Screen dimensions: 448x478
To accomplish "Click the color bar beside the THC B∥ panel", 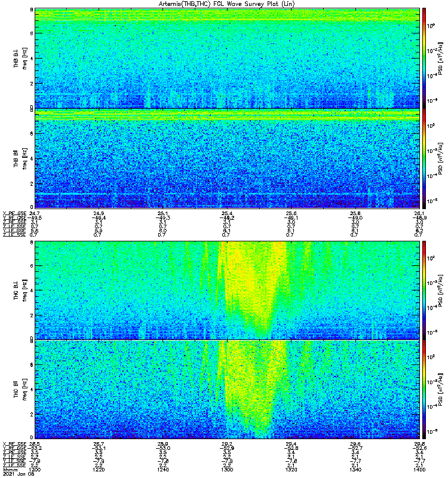I will (424, 390).
